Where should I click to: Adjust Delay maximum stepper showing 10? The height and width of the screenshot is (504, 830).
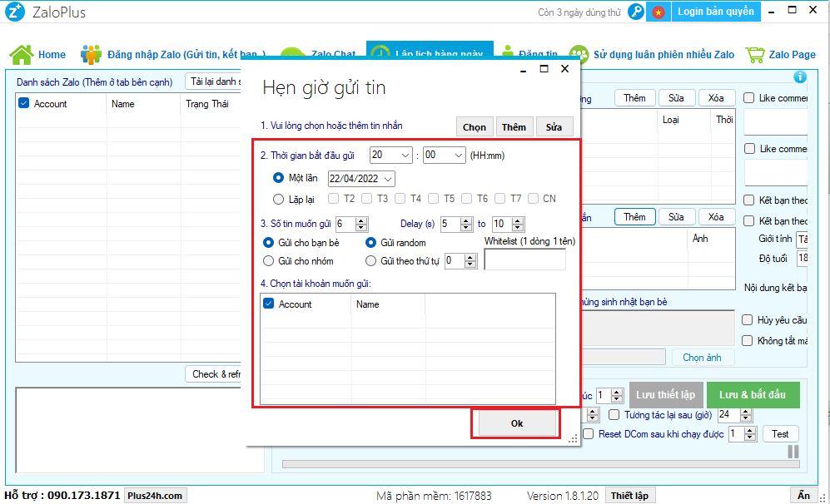[518, 225]
